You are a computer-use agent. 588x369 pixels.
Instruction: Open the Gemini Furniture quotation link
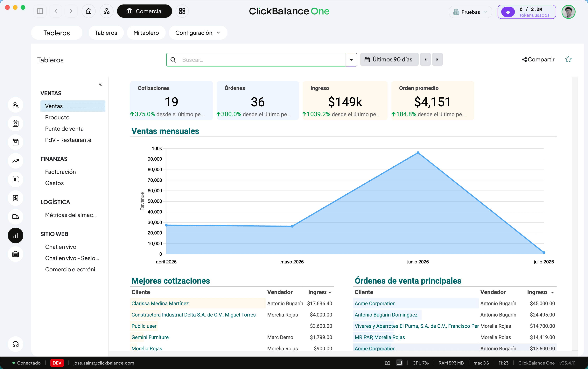pos(150,337)
